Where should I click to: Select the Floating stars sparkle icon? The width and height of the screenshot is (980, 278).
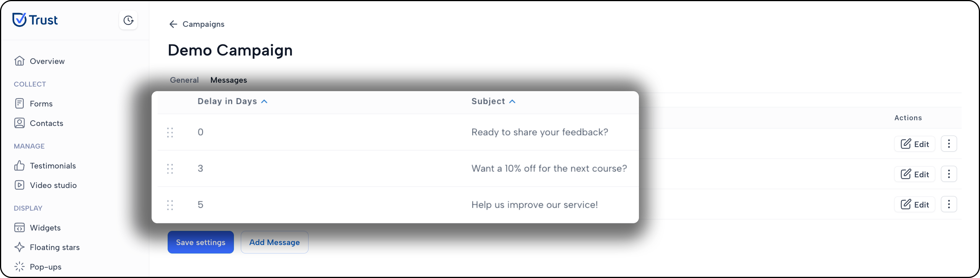click(20, 247)
